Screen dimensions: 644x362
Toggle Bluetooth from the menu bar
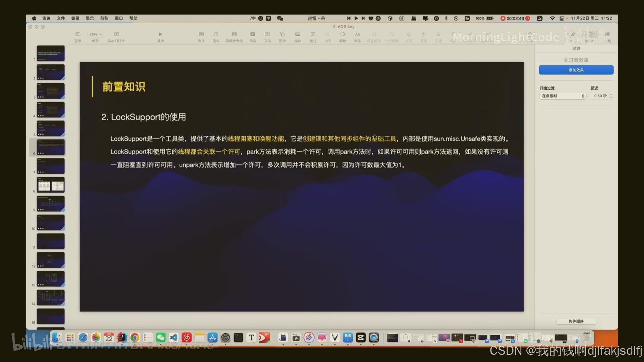tap(446, 18)
